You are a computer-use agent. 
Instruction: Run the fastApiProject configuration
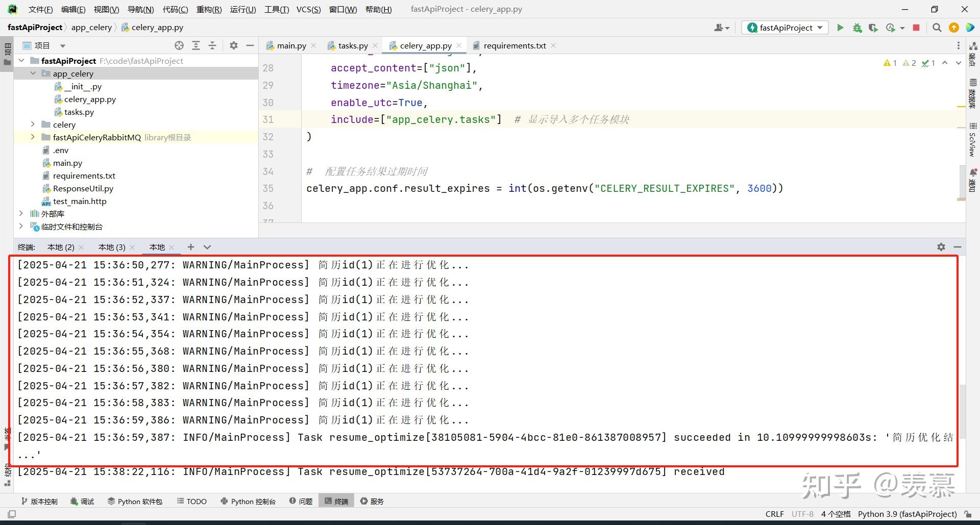coord(840,28)
